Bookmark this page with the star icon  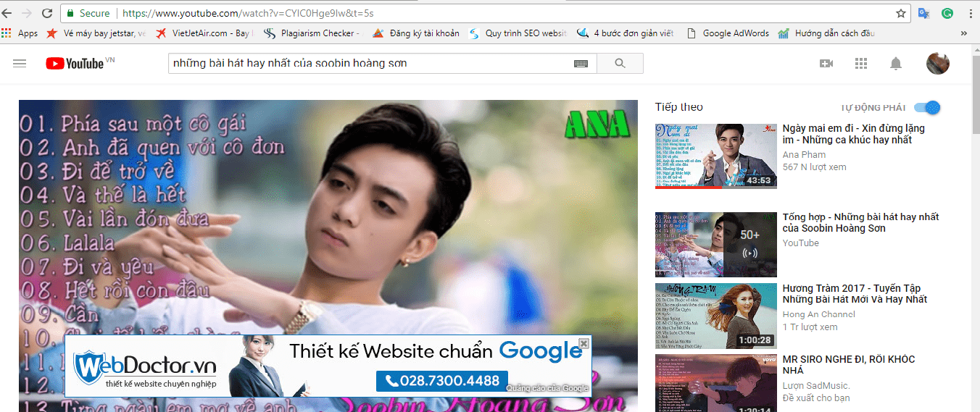click(x=900, y=13)
